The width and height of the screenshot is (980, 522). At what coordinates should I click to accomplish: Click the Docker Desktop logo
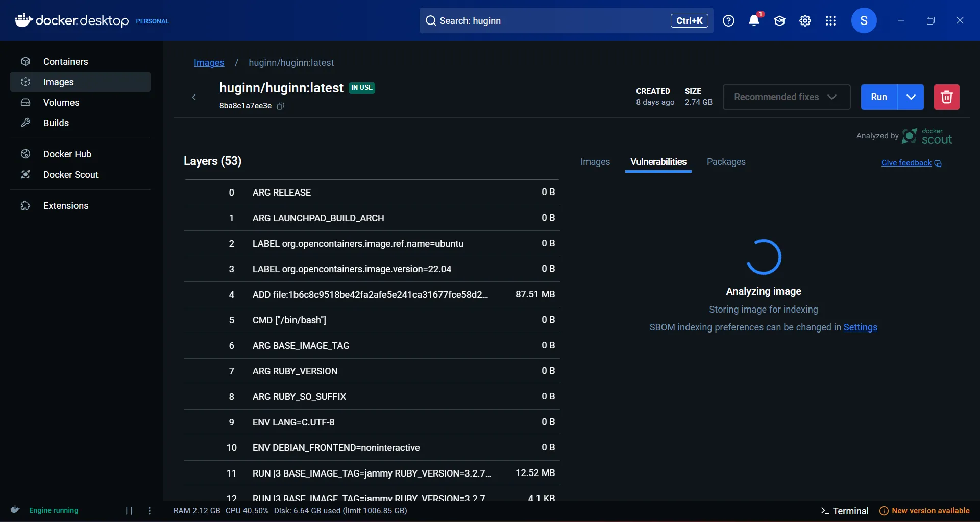point(72,20)
